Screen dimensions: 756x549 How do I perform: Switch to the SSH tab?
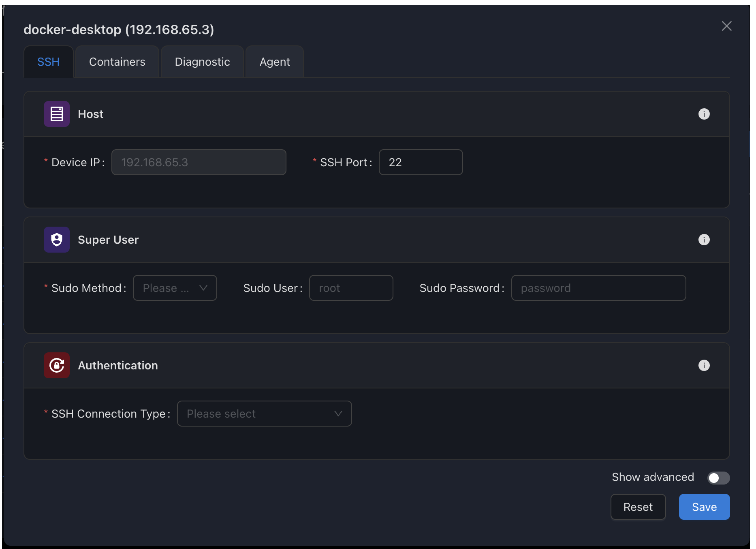pos(49,62)
